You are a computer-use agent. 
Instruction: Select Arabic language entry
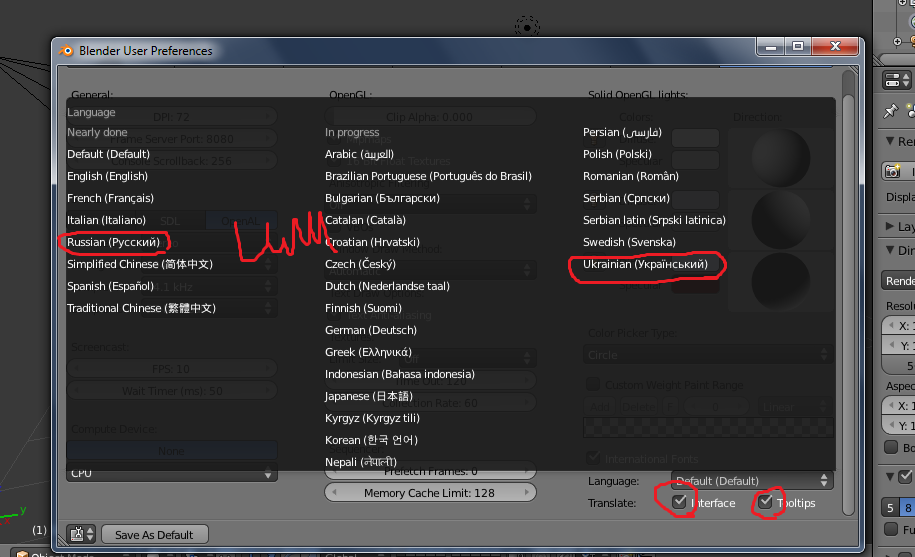359,154
